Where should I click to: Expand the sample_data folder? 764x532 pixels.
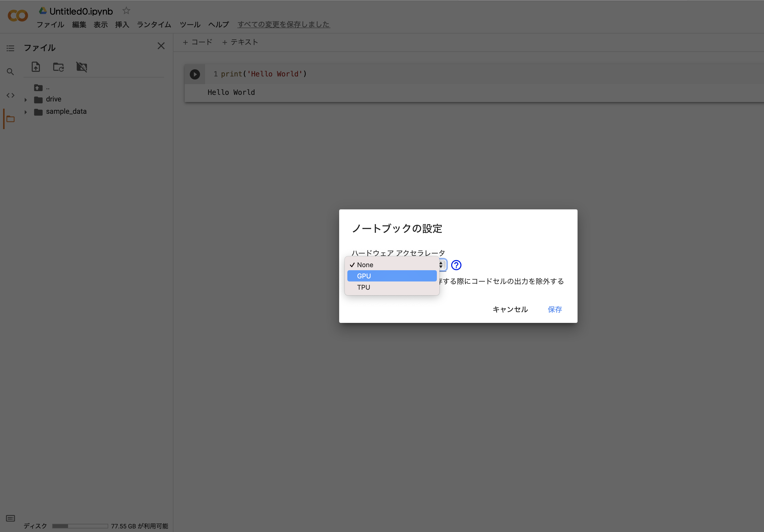click(x=26, y=112)
